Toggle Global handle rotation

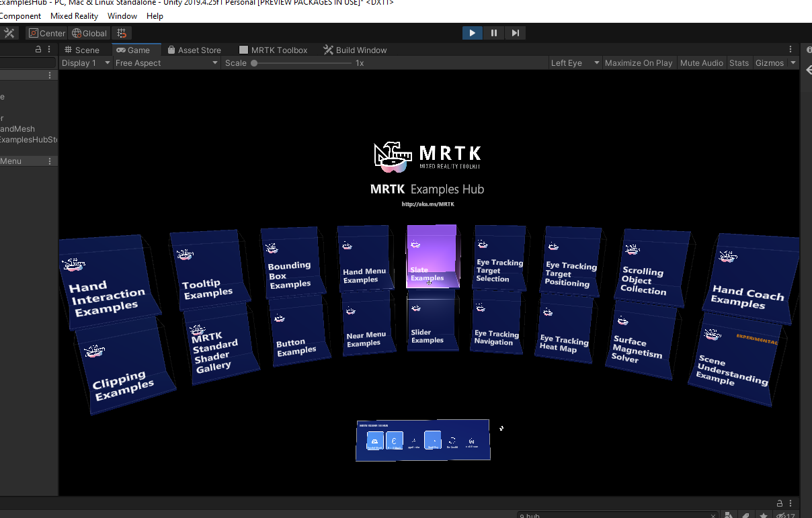tap(89, 33)
